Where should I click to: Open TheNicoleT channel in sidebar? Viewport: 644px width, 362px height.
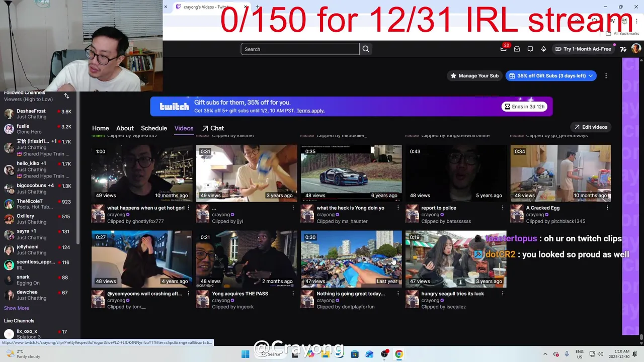(x=40, y=204)
